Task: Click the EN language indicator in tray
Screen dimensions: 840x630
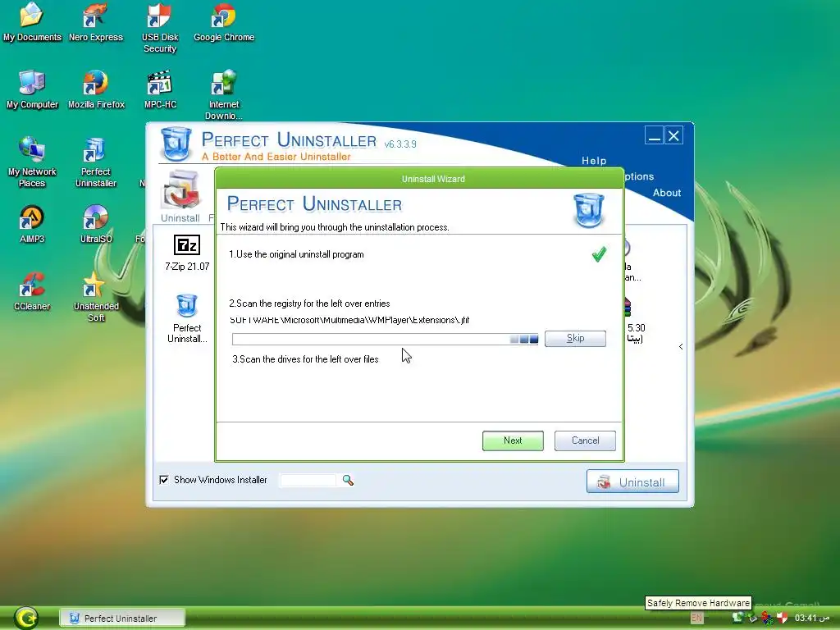Action: click(x=696, y=618)
